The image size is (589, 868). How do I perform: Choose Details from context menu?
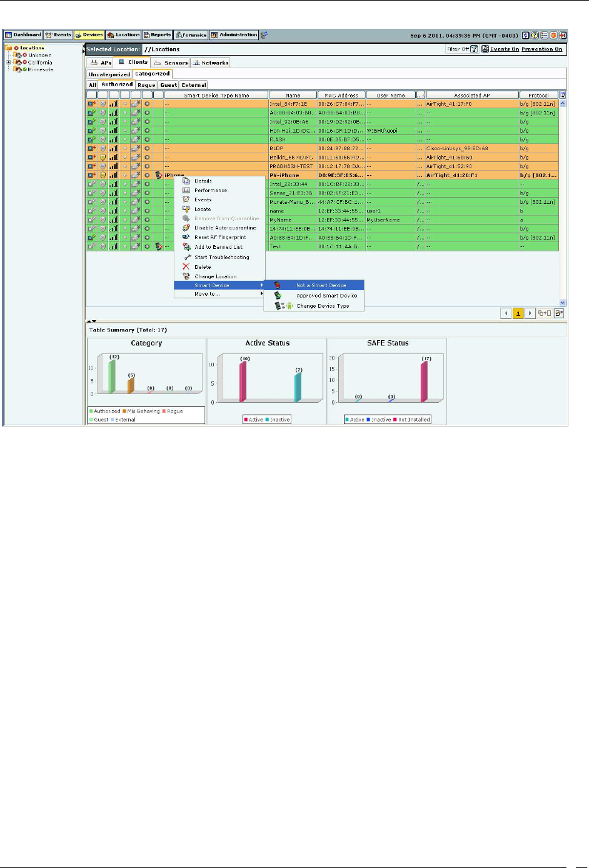(219, 181)
